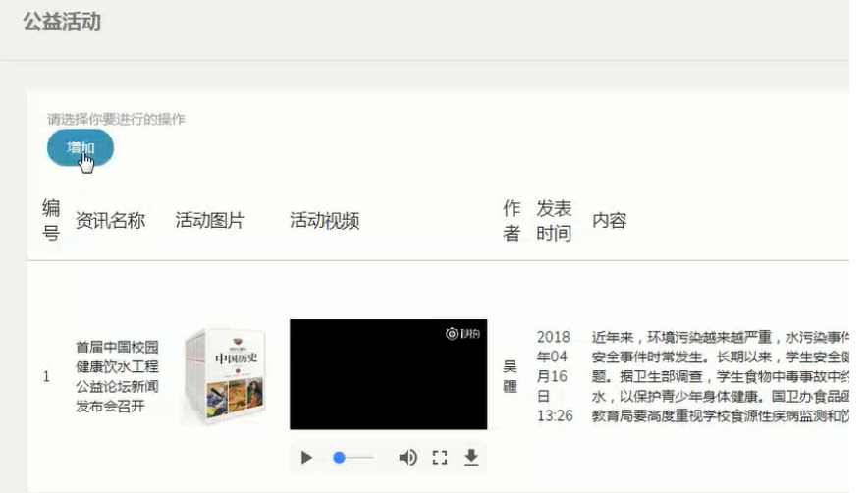The height and width of the screenshot is (493, 868).
Task: Open the 中国历史 book thumbnail
Action: pos(225,377)
